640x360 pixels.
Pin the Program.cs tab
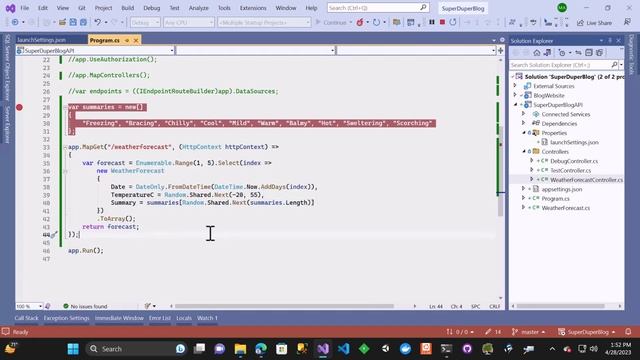127,40
